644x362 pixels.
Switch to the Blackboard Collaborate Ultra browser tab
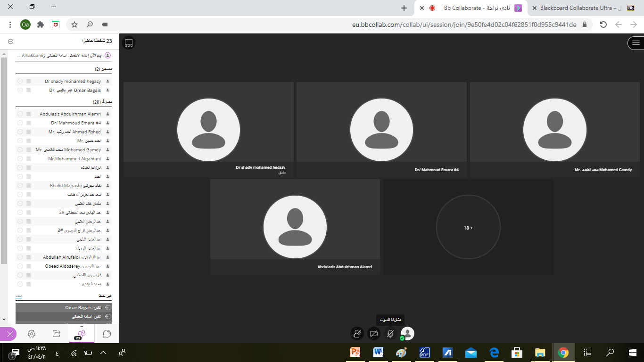(x=576, y=8)
